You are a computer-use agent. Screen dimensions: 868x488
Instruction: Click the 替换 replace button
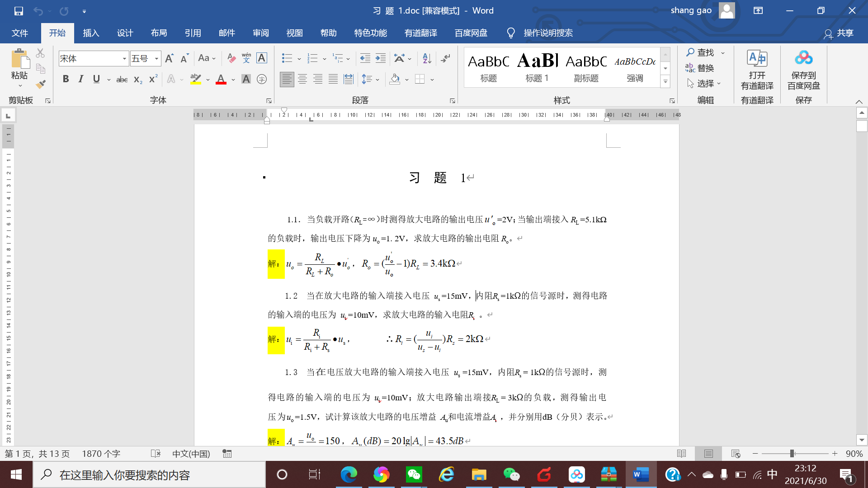(700, 68)
